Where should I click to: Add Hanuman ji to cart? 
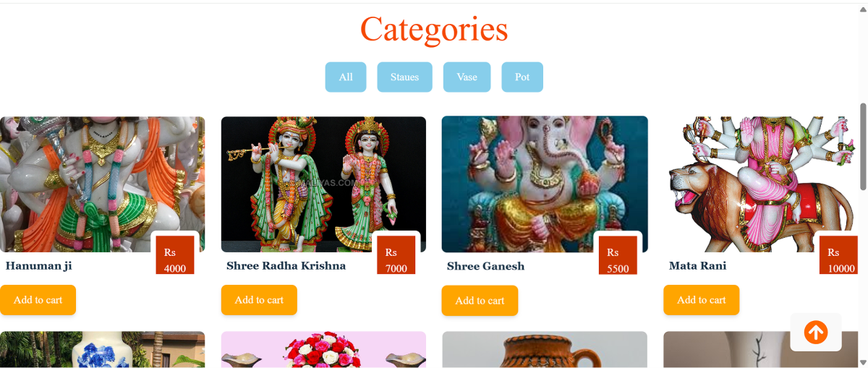38,300
